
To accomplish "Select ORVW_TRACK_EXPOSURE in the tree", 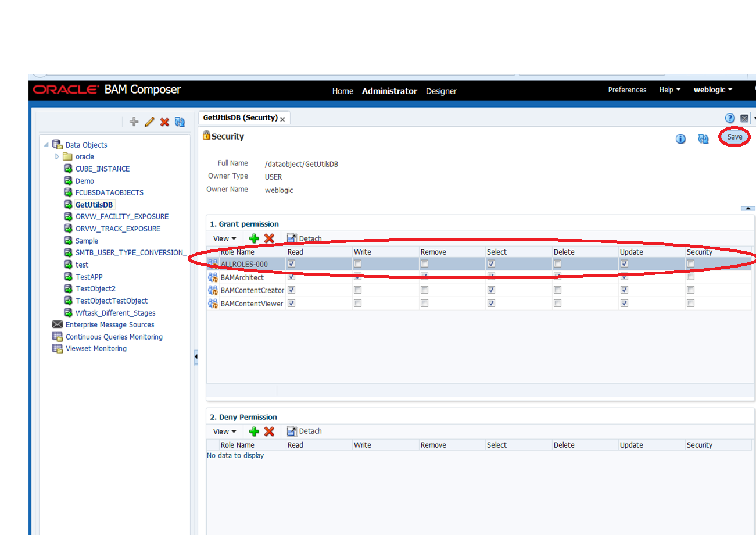I will pos(118,229).
